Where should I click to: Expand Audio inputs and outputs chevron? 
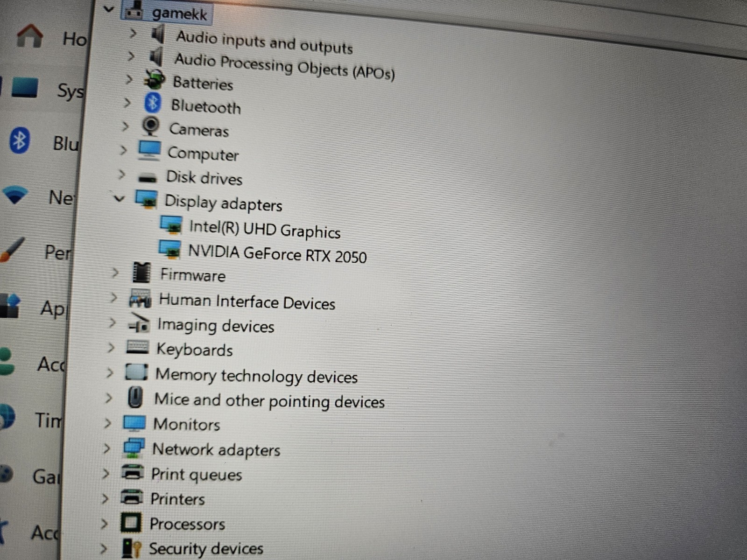point(133,33)
